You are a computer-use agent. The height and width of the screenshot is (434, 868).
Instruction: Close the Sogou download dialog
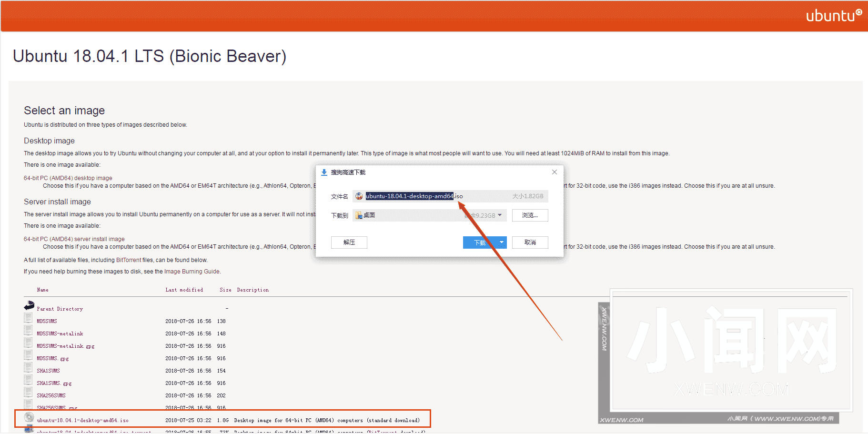click(x=555, y=172)
